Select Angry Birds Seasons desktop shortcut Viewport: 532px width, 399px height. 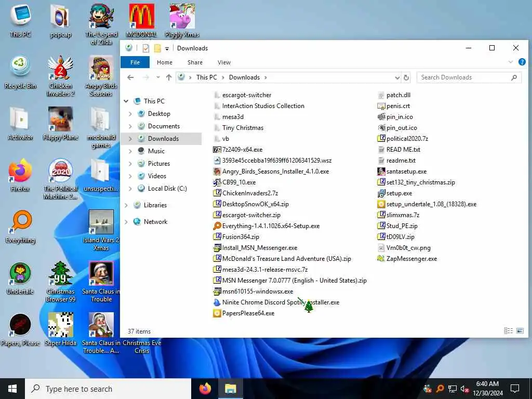tap(101, 76)
